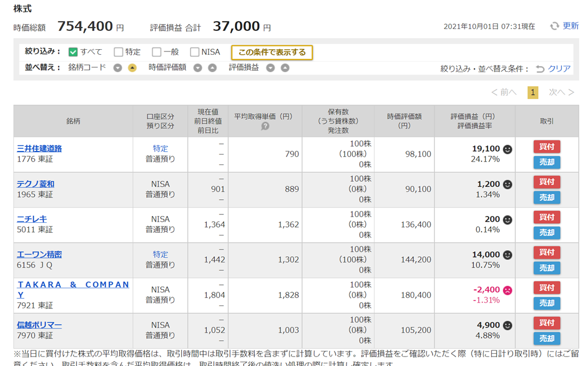588x366 pixels.
Task: Click smiley face icon in 三井住建道路 row
Action: (x=508, y=149)
